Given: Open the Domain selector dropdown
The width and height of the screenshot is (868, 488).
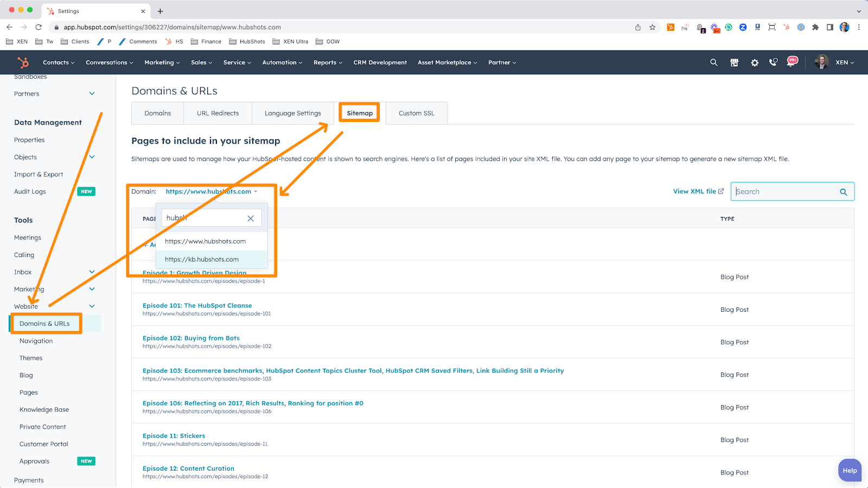Looking at the screenshot, I should (211, 191).
